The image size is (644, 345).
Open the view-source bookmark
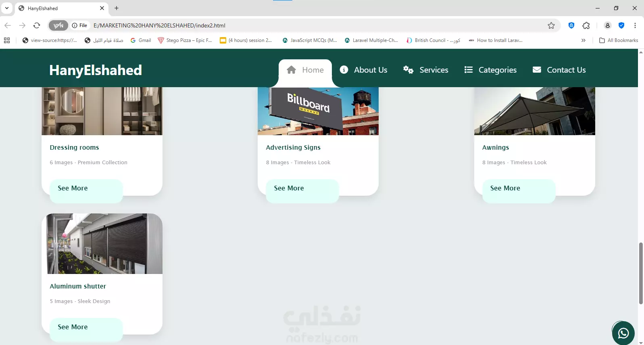50,40
